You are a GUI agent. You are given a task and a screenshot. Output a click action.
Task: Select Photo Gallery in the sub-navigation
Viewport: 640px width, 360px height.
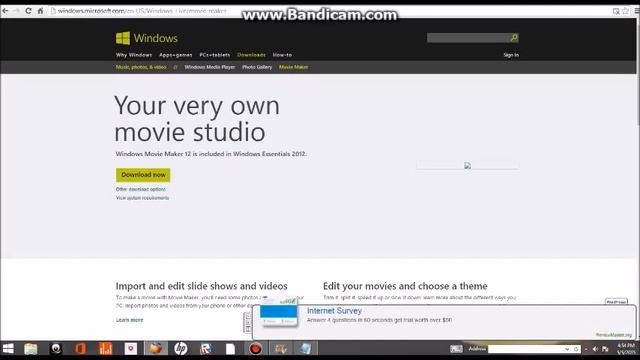click(257, 67)
